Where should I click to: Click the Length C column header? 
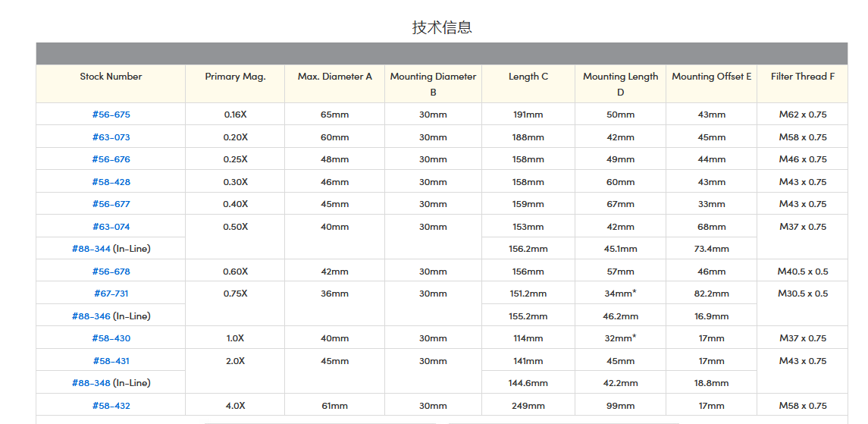(x=528, y=77)
